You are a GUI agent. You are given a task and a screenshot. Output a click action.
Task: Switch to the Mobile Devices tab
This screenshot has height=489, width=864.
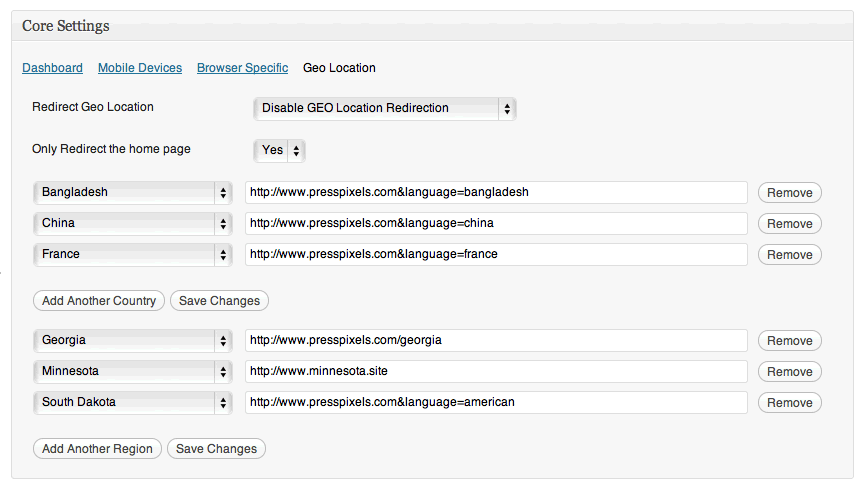click(x=140, y=68)
